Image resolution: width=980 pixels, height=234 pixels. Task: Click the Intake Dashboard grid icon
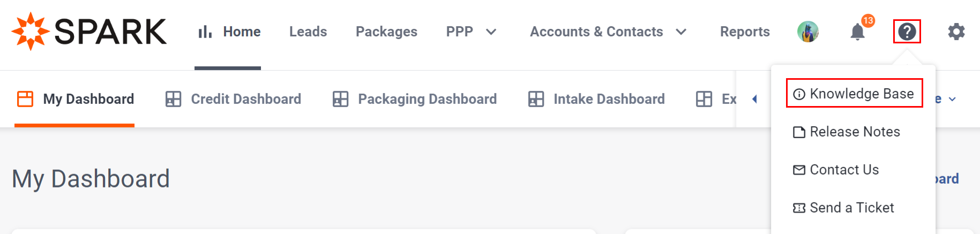(536, 99)
